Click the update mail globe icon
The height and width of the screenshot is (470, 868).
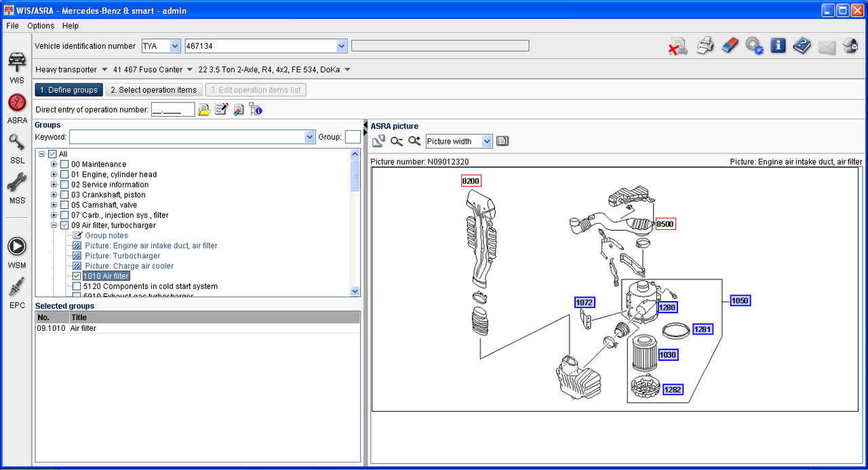(850, 46)
